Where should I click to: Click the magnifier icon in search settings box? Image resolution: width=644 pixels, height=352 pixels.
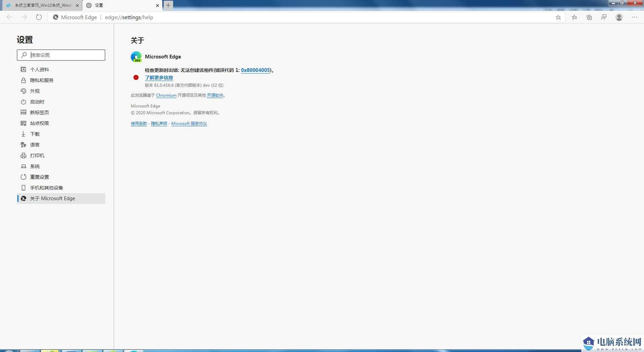click(x=24, y=55)
